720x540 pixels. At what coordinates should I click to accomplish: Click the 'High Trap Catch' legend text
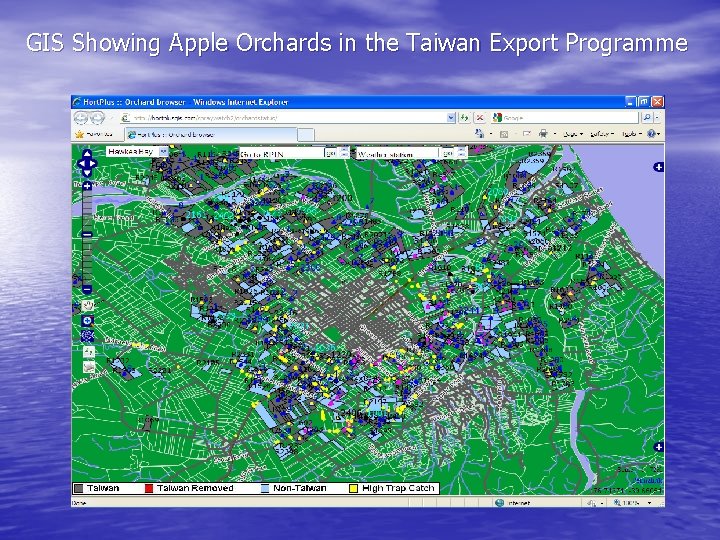[x=398, y=488]
